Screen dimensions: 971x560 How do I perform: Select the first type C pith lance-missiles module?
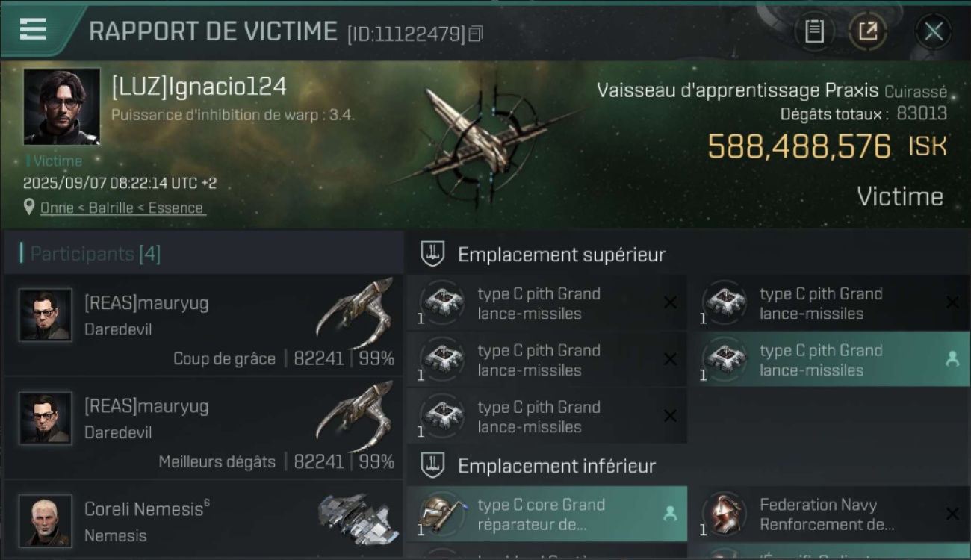[x=547, y=303]
